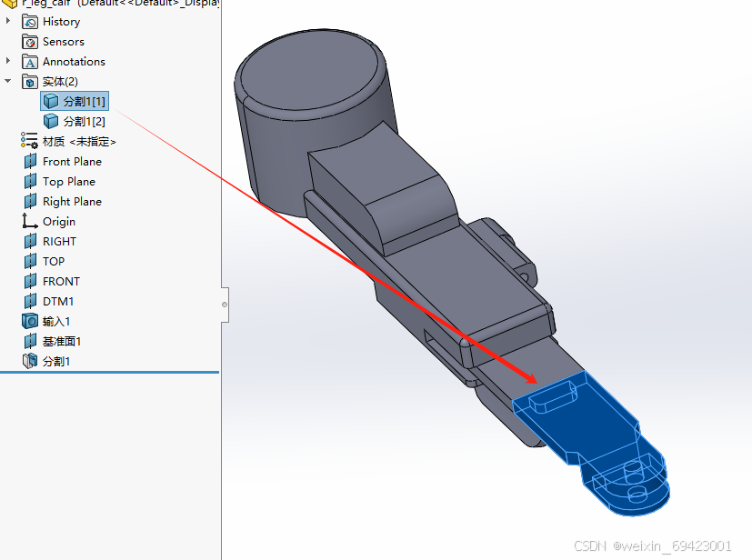Select the RIGHT plane label

click(x=59, y=241)
